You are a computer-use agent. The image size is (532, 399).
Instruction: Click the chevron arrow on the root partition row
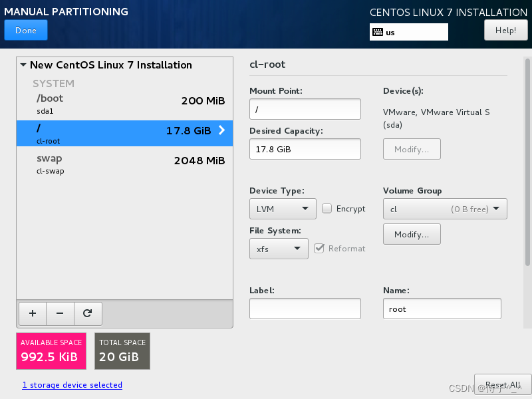click(x=221, y=130)
